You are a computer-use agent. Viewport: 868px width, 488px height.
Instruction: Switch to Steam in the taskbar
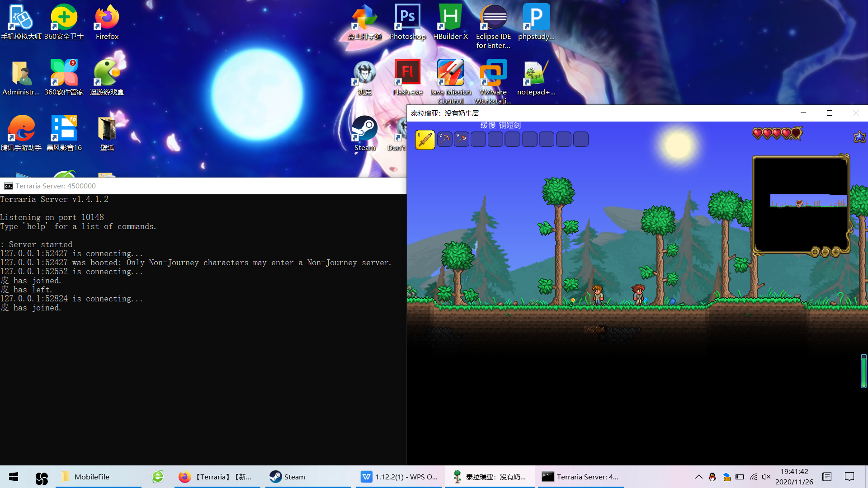(308, 477)
